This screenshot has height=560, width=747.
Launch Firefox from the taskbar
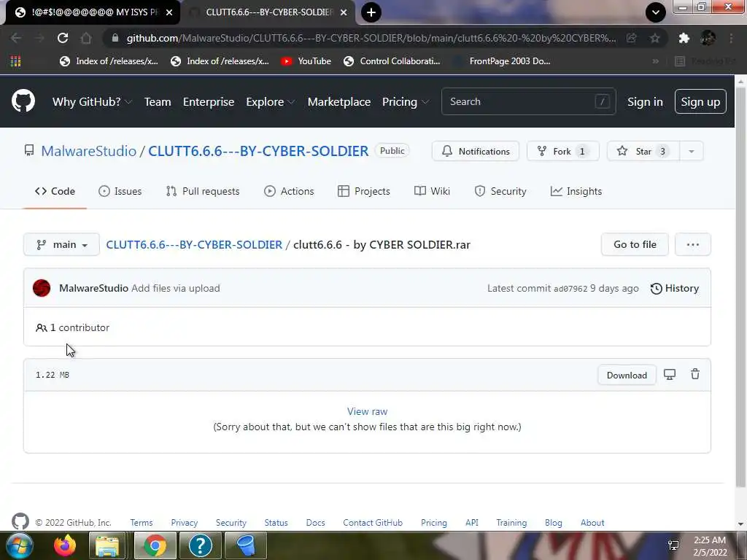(x=65, y=545)
